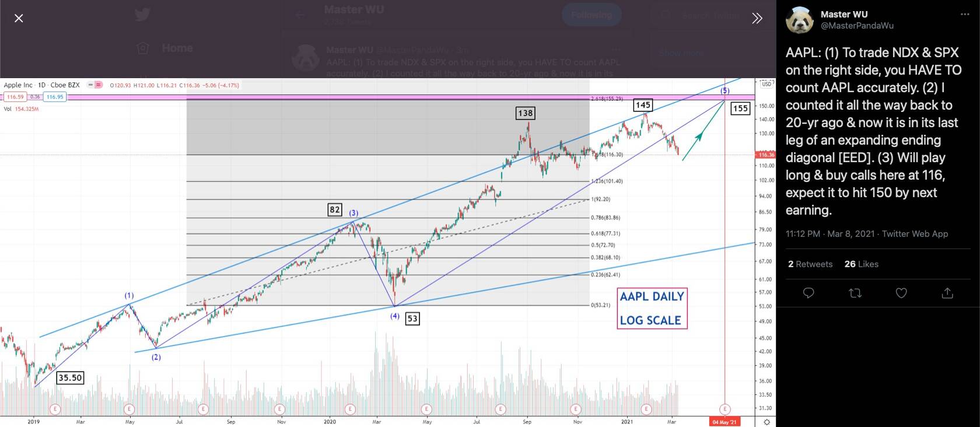Open the tweet's more options menu

pos(964,15)
